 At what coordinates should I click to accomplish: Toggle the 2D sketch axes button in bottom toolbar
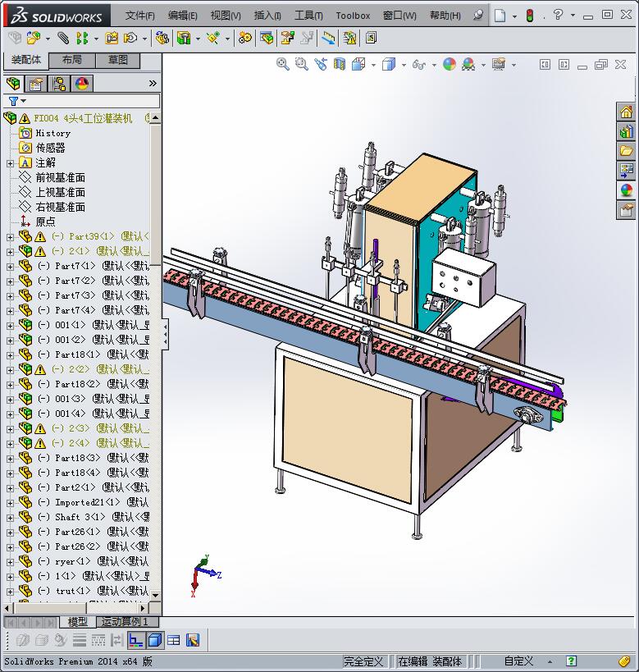136,640
